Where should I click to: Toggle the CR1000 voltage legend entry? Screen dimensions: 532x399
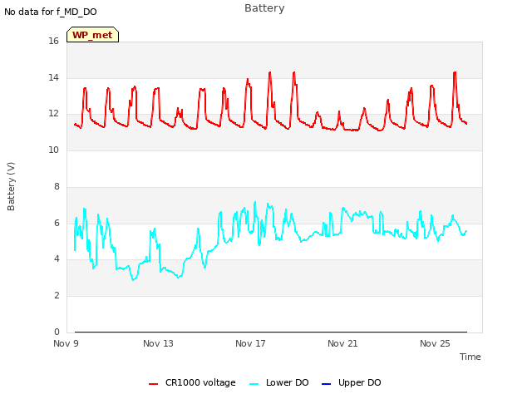192,382
